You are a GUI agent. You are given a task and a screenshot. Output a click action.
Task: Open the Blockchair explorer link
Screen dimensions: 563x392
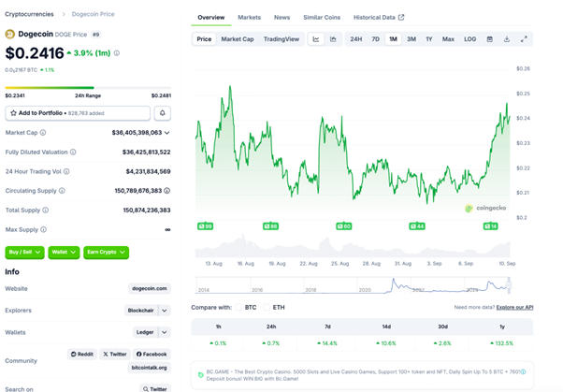pos(140,311)
